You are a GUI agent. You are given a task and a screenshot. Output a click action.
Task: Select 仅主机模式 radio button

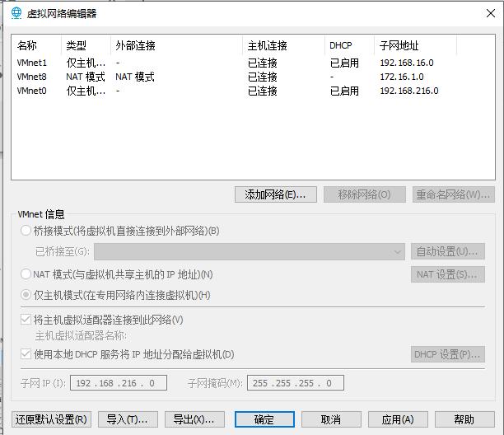pyautogui.click(x=26, y=295)
